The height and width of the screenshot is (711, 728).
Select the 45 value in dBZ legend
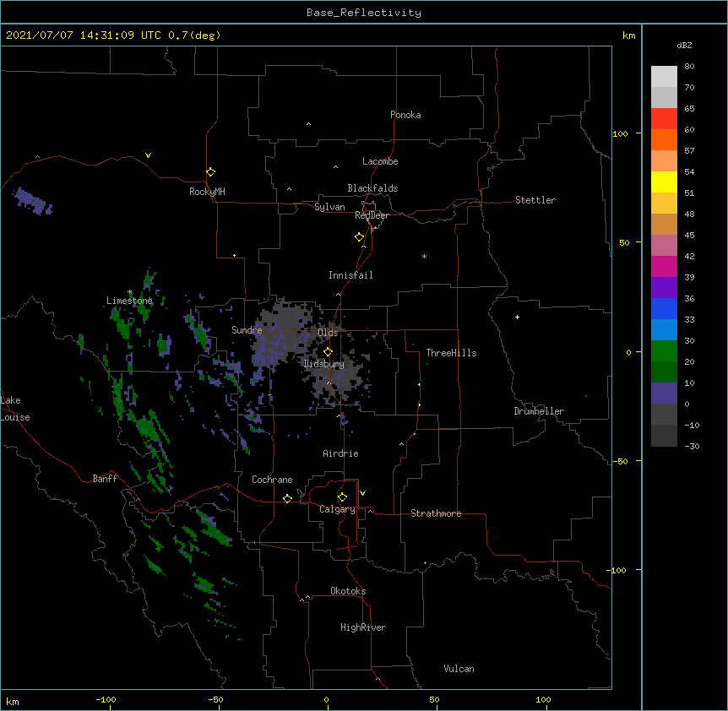point(689,236)
